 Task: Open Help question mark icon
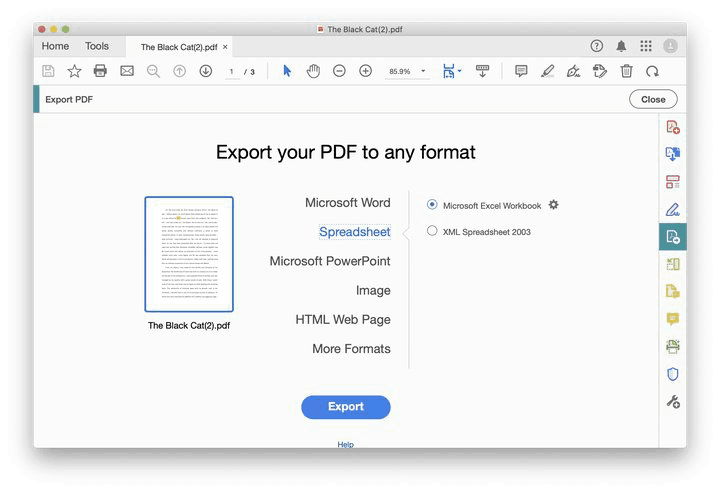point(596,46)
